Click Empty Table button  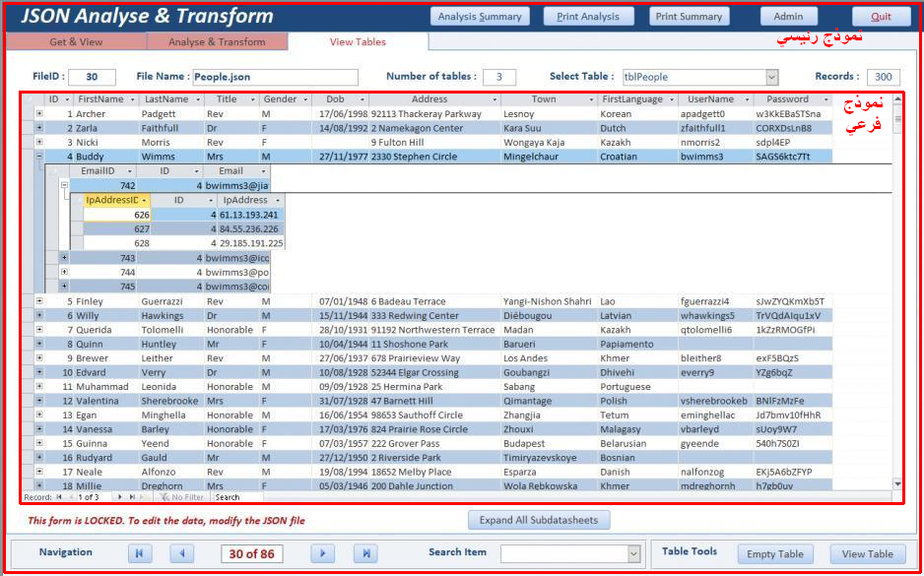tap(775, 554)
